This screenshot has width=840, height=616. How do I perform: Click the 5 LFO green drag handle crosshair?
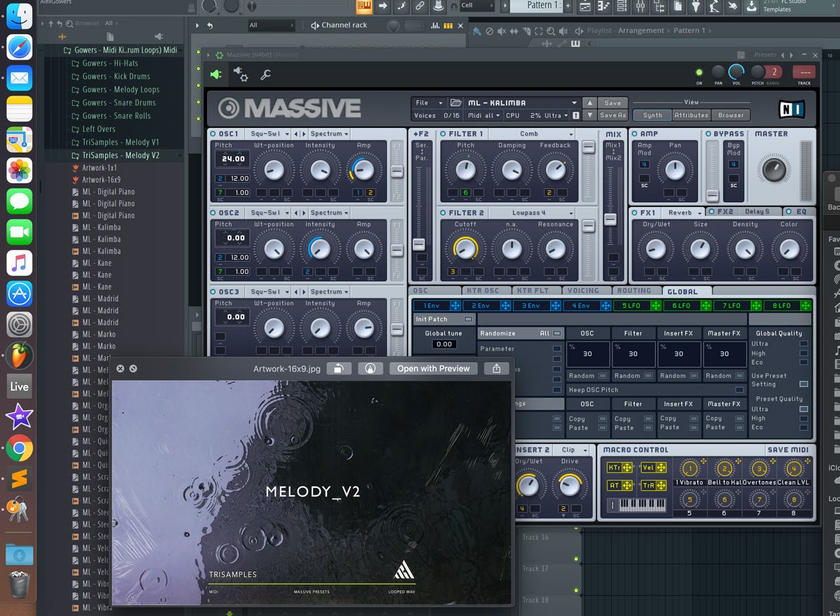[656, 306]
